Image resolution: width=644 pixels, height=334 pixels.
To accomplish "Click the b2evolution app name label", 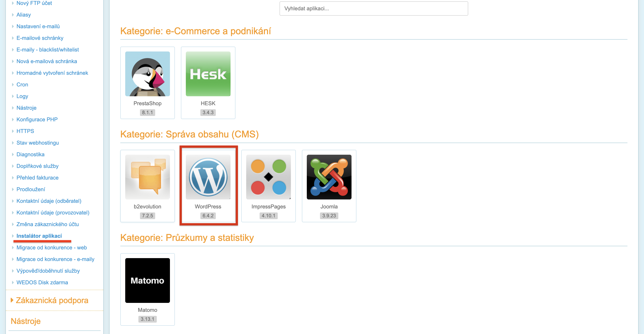I will tap(148, 207).
